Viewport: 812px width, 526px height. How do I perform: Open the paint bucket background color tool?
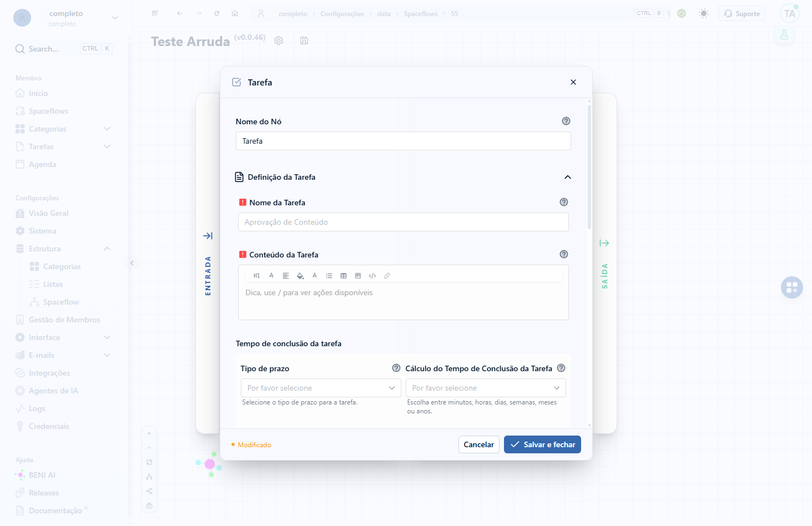(x=300, y=276)
